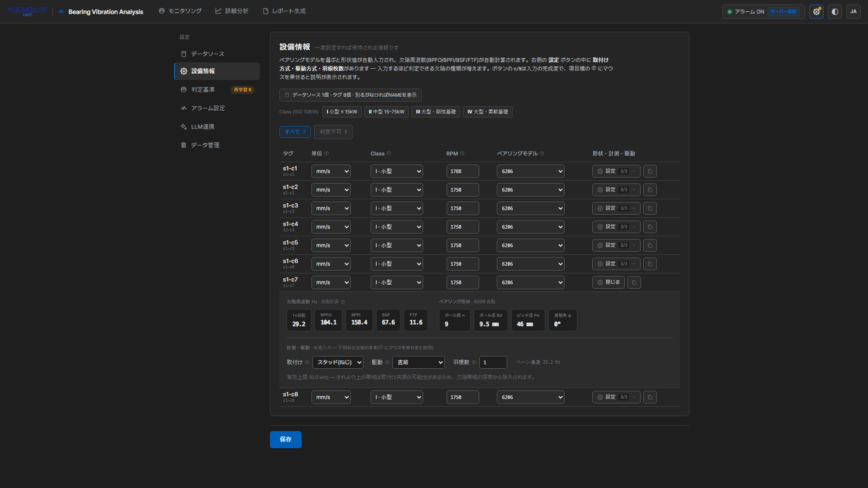Open the unit dropdown for s1-c1

[331, 171]
